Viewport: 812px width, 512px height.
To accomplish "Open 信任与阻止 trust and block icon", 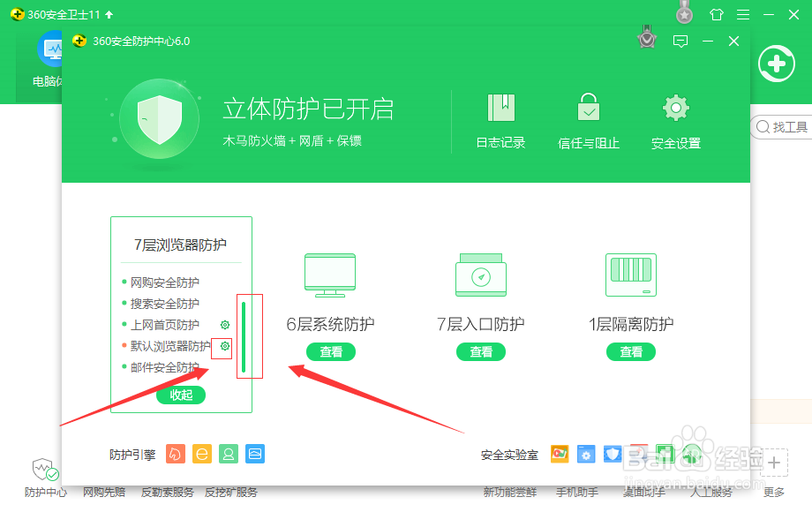I will 589,107.
